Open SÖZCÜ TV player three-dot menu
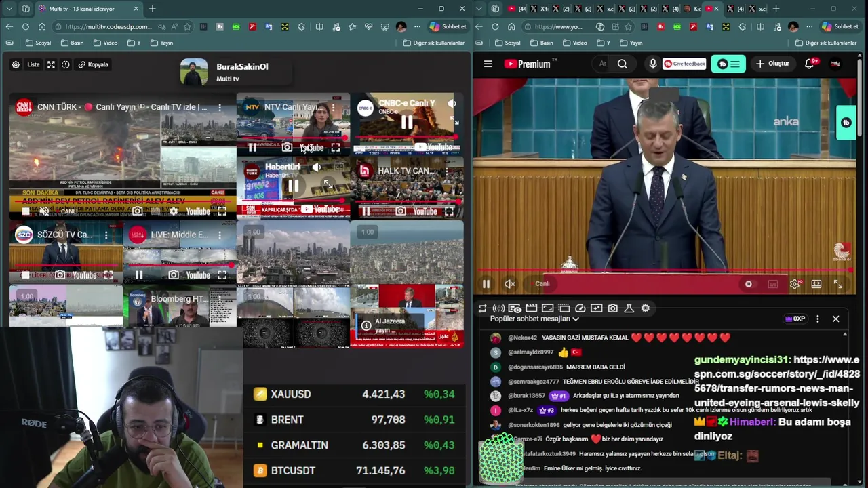The width and height of the screenshot is (868, 488). 106,235
